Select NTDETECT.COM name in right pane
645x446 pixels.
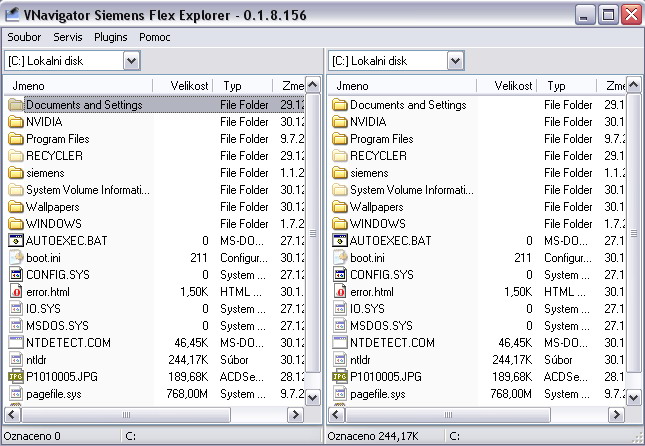392,343
